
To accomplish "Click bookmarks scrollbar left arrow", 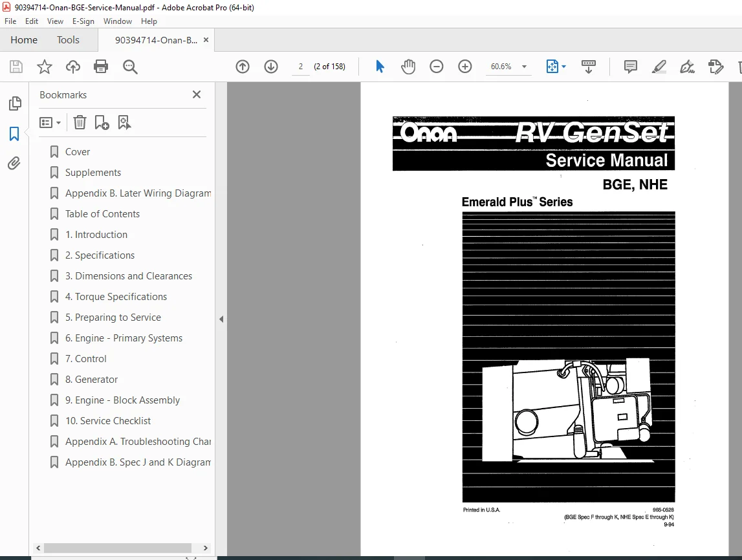I will (x=38, y=548).
